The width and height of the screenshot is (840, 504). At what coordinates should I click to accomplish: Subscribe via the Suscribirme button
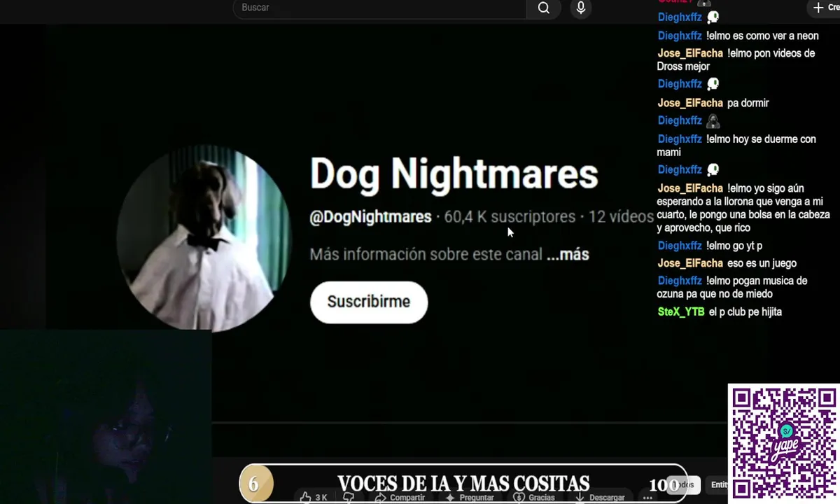pos(369,302)
